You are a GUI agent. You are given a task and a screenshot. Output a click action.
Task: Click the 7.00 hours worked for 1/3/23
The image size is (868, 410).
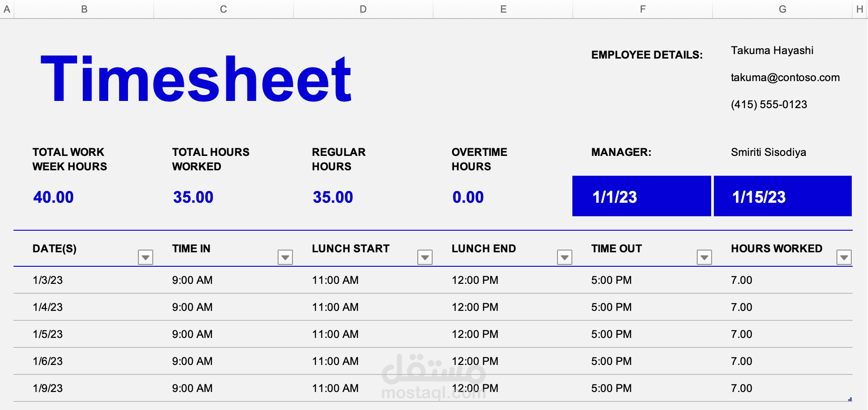click(741, 280)
